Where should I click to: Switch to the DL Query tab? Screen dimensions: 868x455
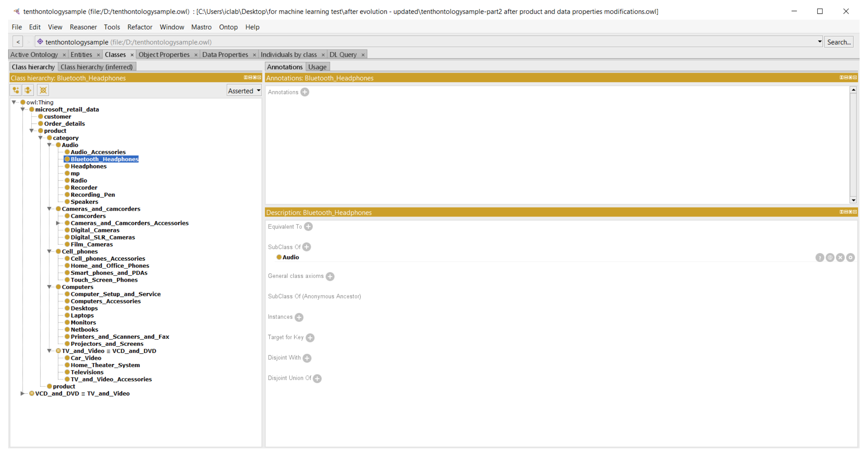tap(343, 55)
